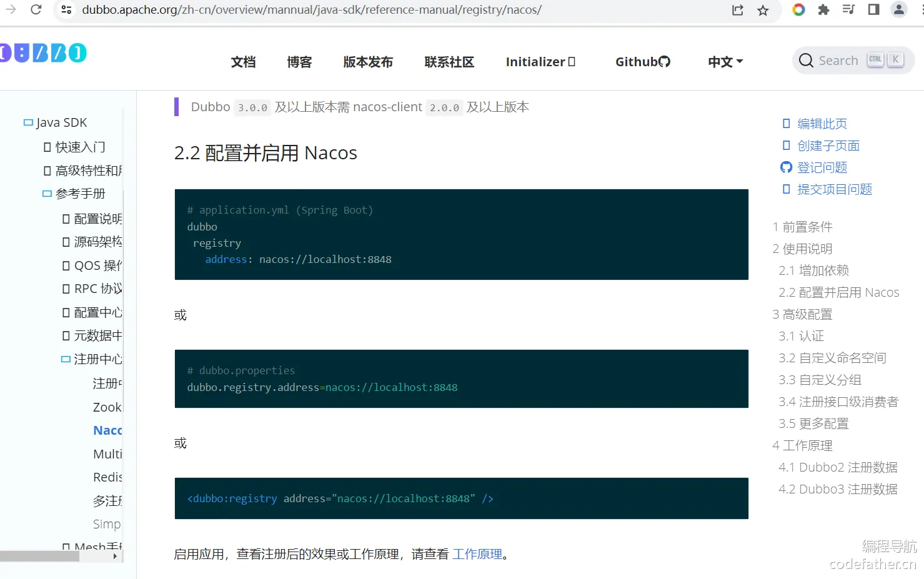
Task: Click the magnifier icon in Search box
Action: coord(806,61)
